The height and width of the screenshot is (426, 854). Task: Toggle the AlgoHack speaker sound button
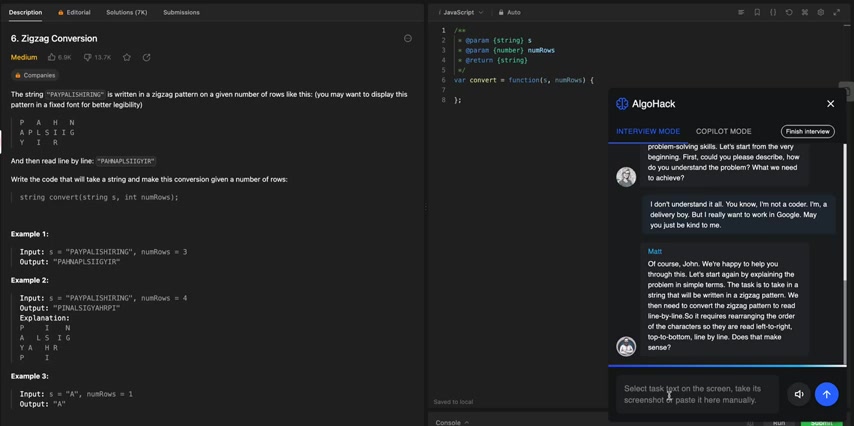click(x=799, y=394)
